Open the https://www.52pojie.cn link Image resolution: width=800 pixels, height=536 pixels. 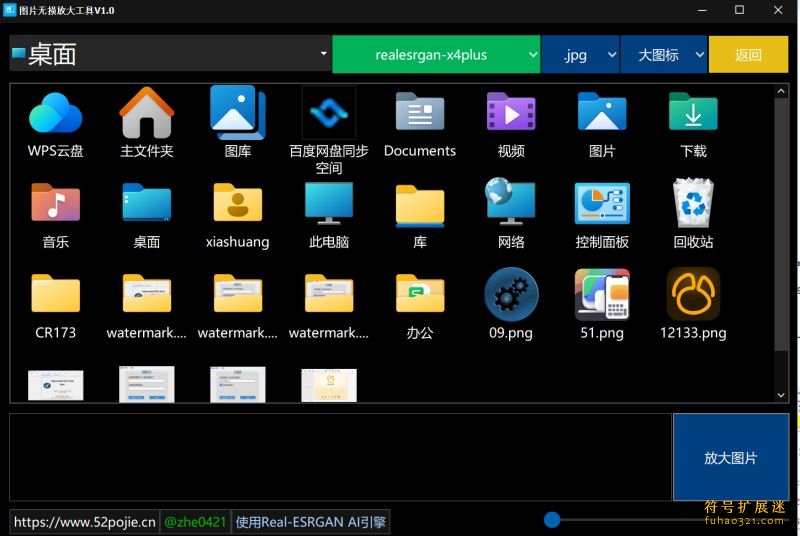[84, 522]
